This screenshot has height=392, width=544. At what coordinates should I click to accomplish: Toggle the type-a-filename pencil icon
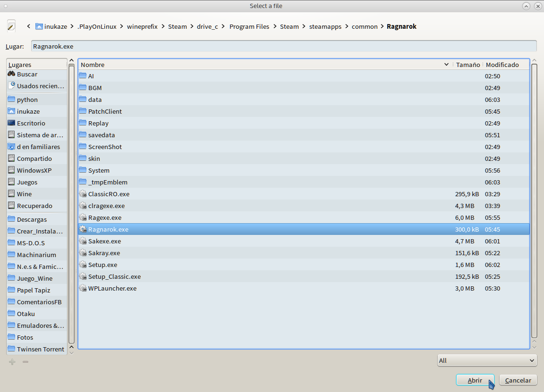(x=11, y=26)
